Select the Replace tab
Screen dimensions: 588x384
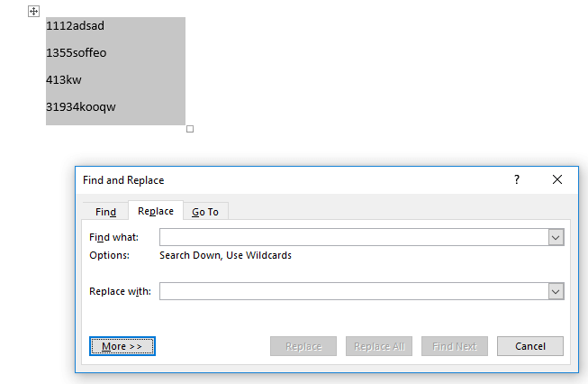coord(155,211)
